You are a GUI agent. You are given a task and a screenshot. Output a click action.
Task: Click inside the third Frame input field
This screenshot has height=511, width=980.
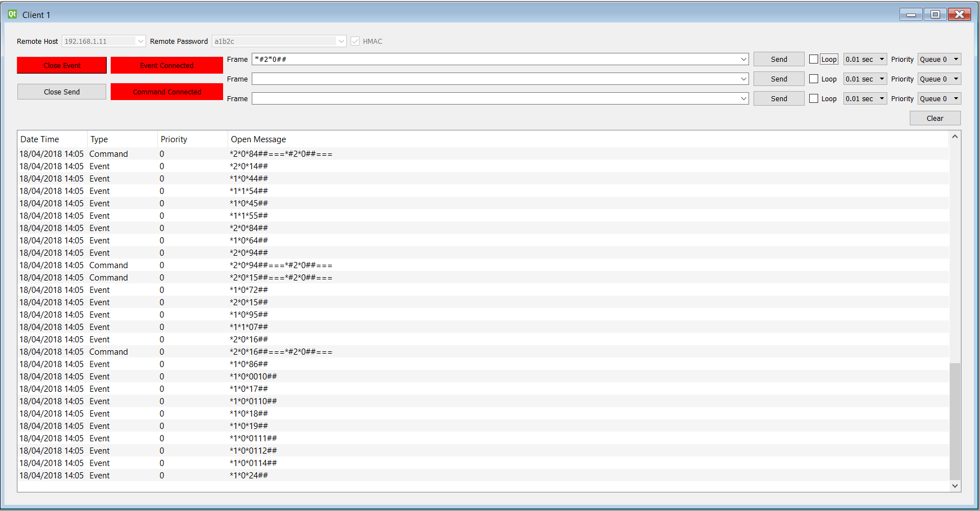[494, 98]
